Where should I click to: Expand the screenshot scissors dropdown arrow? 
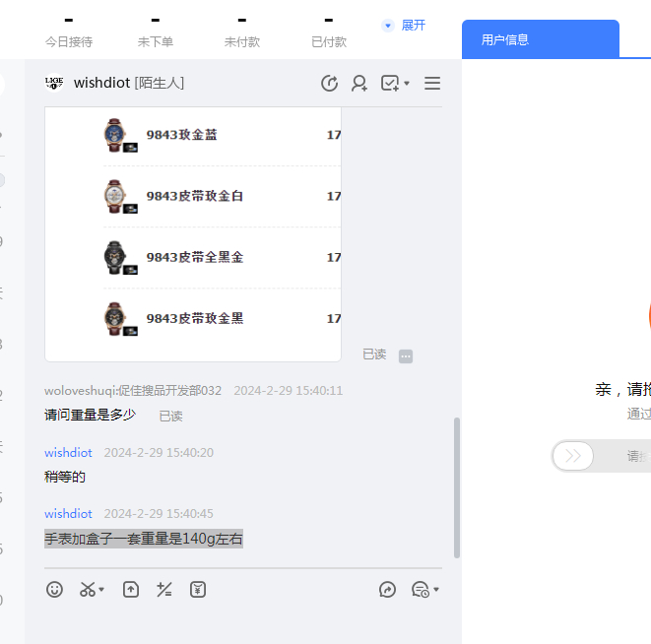[x=101, y=591]
